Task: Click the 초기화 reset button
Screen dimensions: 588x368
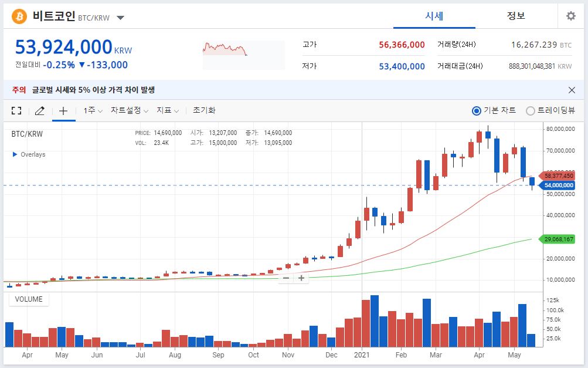Action: click(x=204, y=110)
